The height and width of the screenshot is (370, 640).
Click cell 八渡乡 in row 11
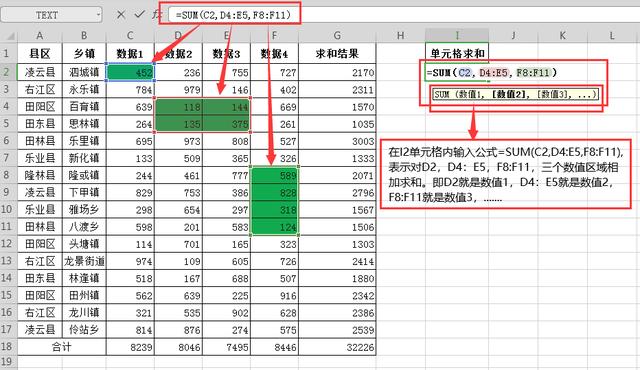(x=84, y=227)
